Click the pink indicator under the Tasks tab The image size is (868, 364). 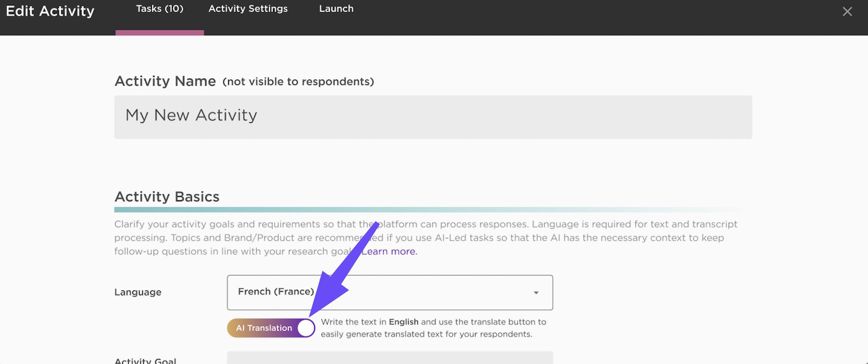click(x=159, y=33)
